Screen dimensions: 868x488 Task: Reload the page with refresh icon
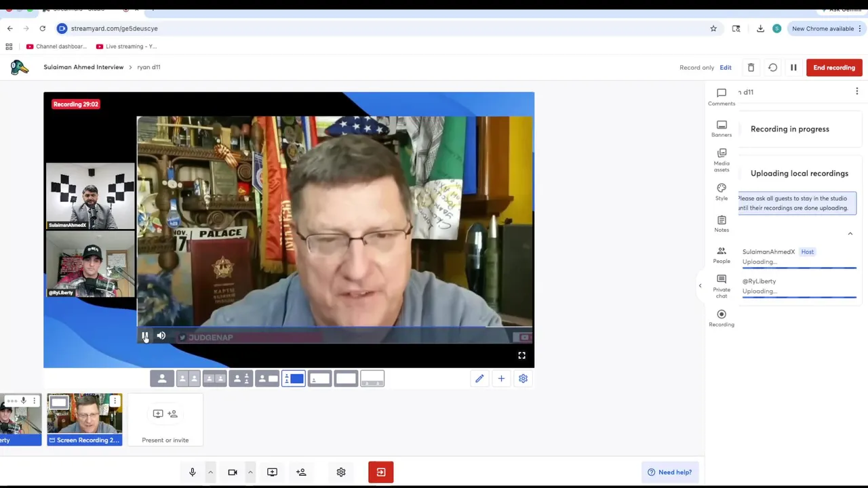(x=42, y=28)
